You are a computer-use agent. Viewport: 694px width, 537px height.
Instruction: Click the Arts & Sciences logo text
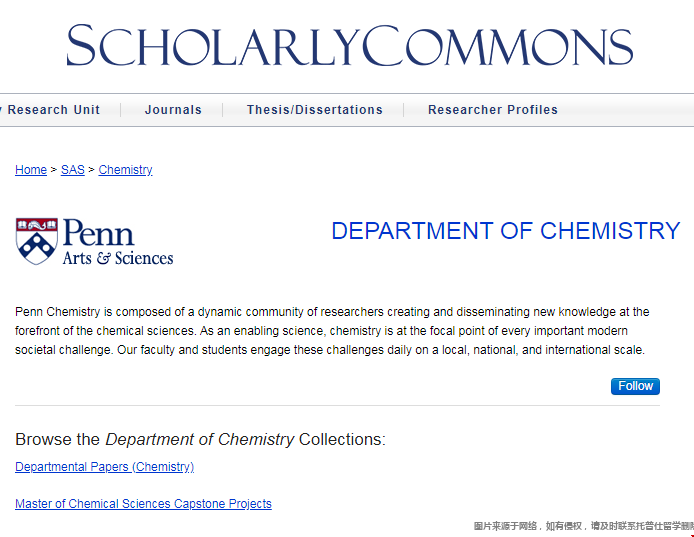coord(118,258)
